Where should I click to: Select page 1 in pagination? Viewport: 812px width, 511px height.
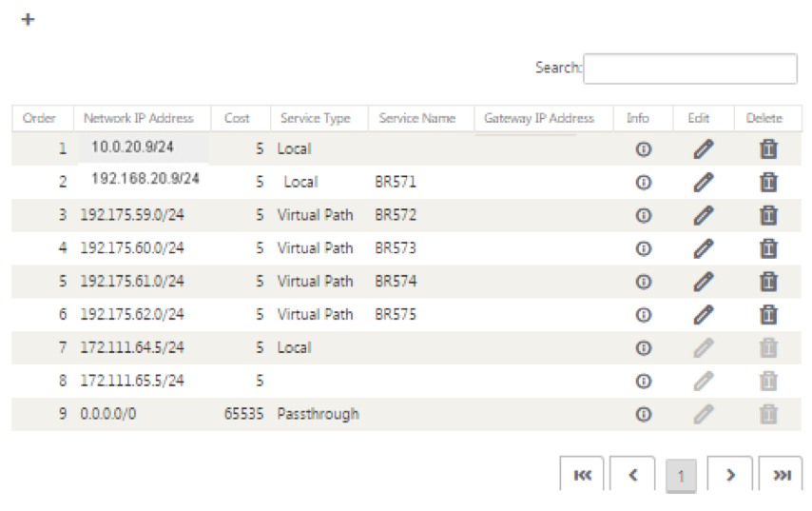681,475
